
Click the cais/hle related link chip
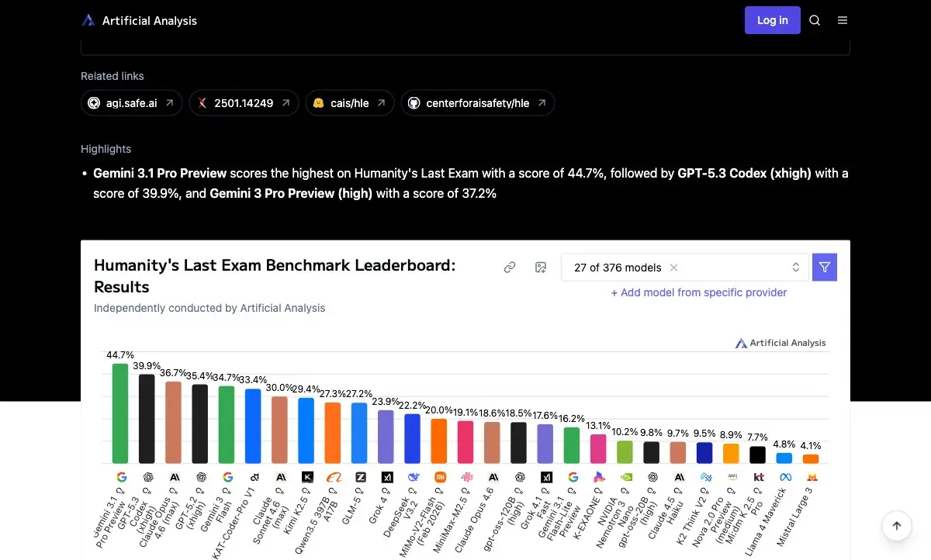click(x=349, y=102)
